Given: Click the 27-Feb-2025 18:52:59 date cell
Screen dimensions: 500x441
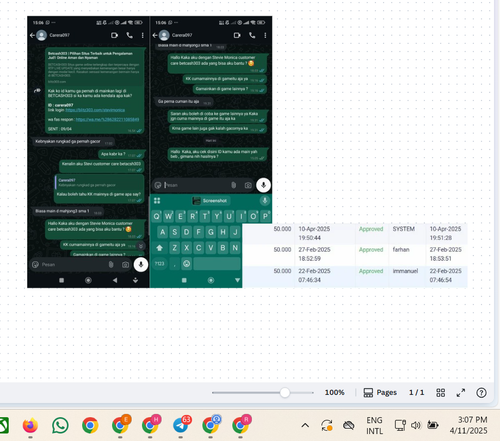Looking at the screenshot, I should coord(314,254).
